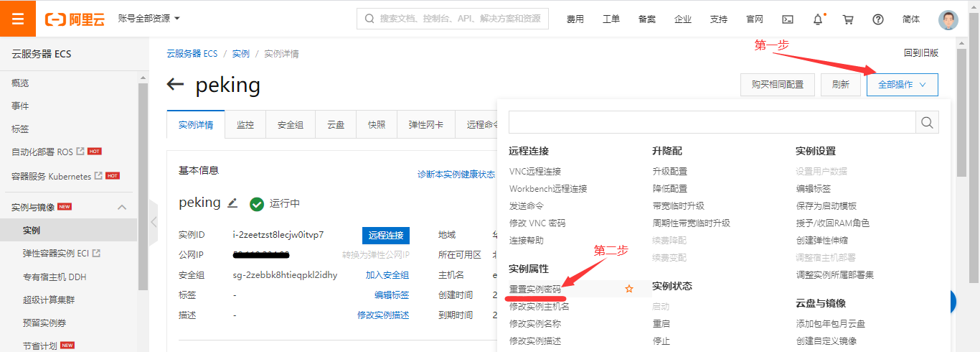Click the blue 远程连接 button
The width and height of the screenshot is (980, 352).
(x=386, y=235)
